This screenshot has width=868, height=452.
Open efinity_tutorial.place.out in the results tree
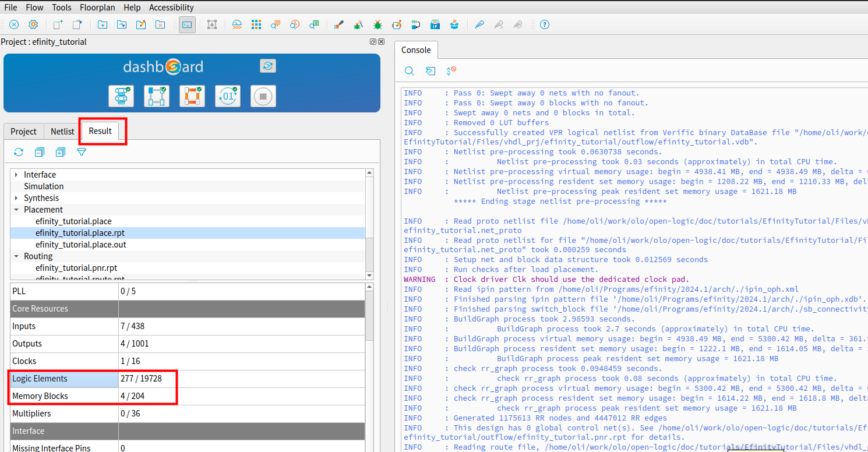tap(80, 245)
